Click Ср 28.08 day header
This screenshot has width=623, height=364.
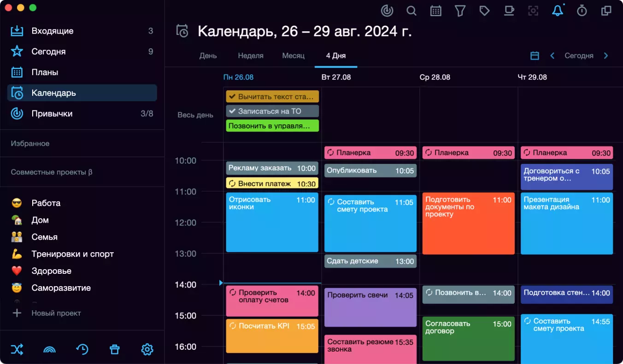click(435, 77)
